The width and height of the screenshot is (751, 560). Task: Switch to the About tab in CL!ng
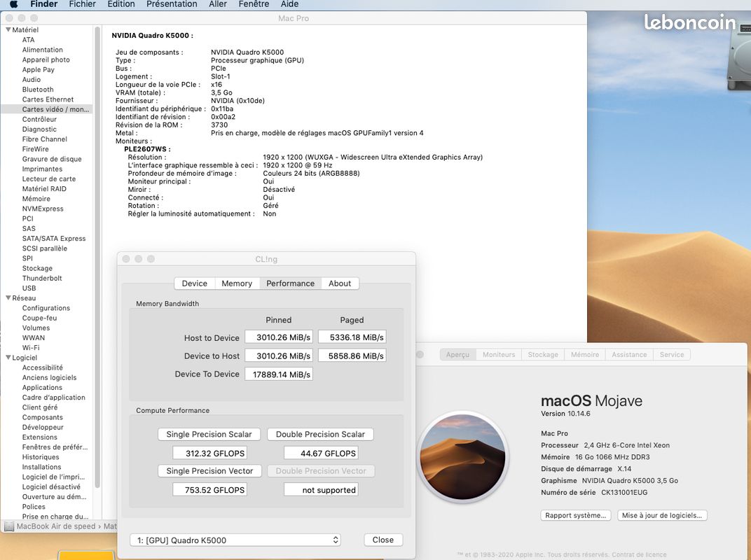coord(340,283)
